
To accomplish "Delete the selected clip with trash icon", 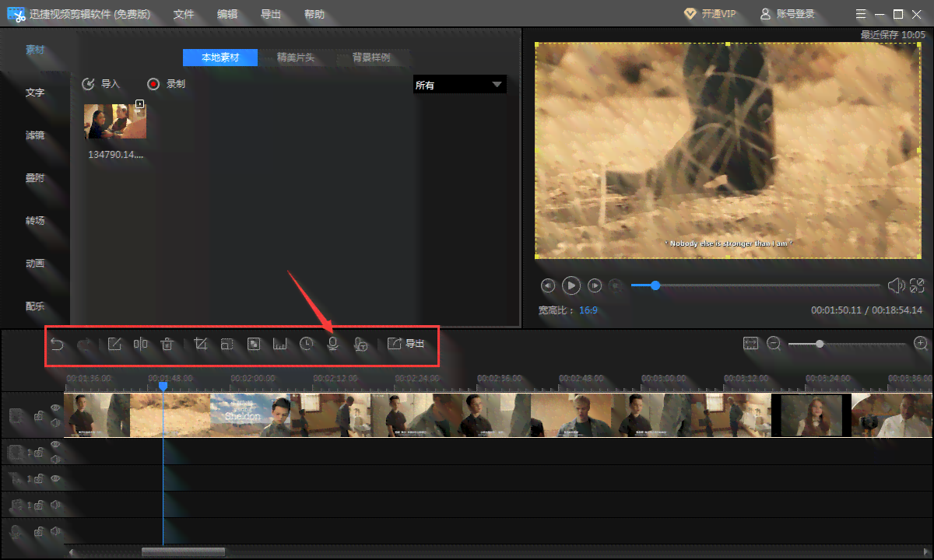I will (167, 344).
